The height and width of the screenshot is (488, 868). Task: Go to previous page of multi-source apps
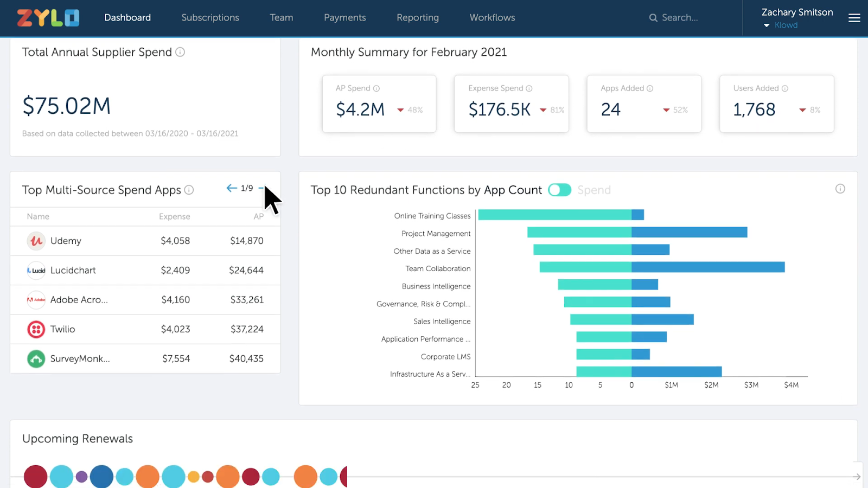click(x=232, y=188)
